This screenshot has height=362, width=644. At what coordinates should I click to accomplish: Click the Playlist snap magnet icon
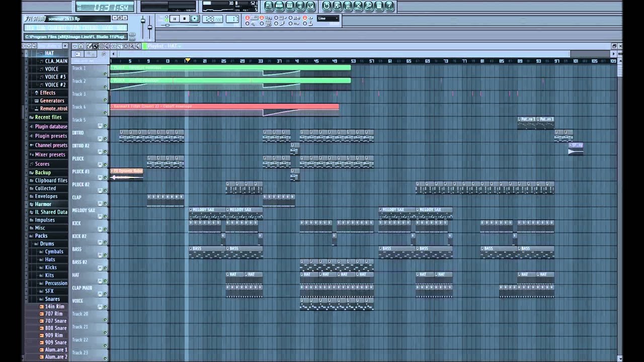80,46
